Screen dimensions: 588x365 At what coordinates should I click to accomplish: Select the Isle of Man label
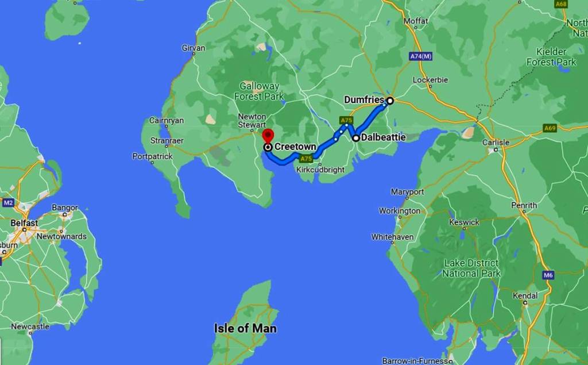(245, 328)
